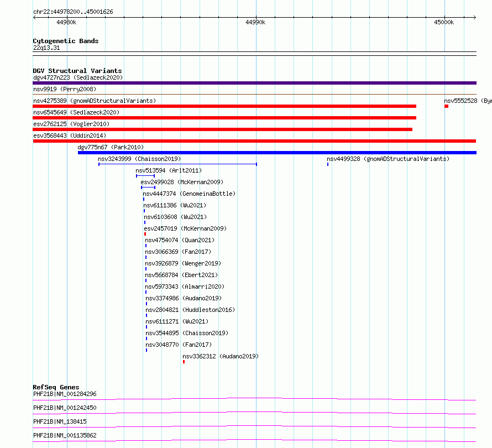492x448 pixels.
Task: Open esv3568443 (Uddin2014) label
Action: 70,136
